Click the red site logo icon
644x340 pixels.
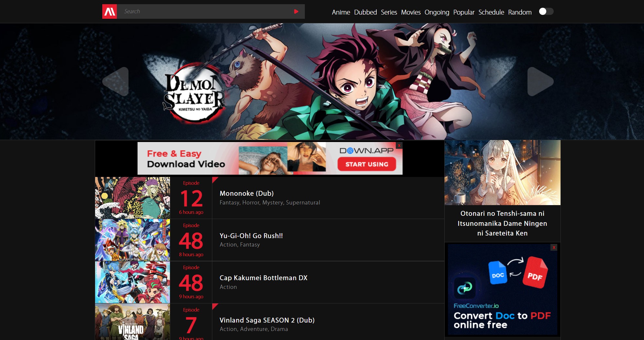click(109, 12)
